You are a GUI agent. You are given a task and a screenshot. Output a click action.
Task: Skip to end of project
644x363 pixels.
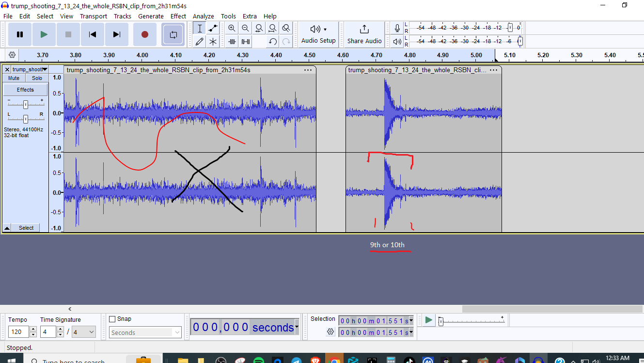117,34
